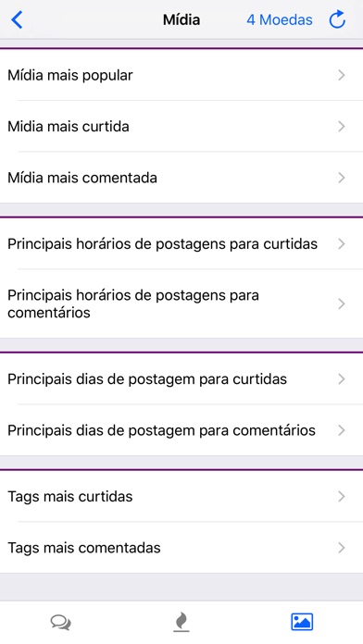Open Principais horários de postagens para comentários
Screen dimensions: 363x644
tap(181, 303)
